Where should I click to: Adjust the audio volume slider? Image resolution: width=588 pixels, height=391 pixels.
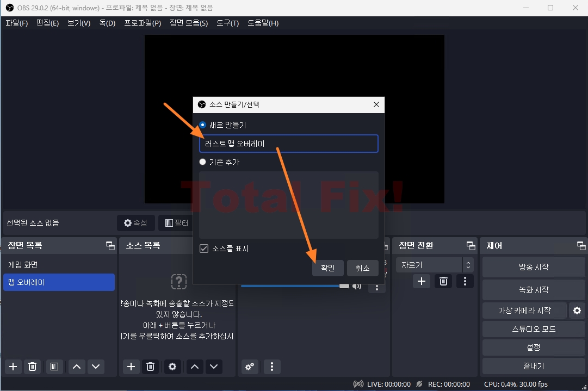(295, 286)
